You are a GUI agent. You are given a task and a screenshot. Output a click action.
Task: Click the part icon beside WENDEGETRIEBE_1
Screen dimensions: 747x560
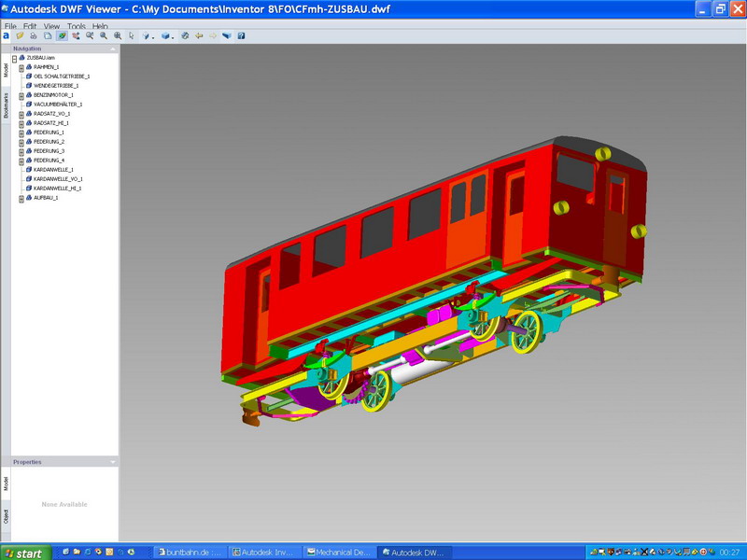pyautogui.click(x=29, y=86)
